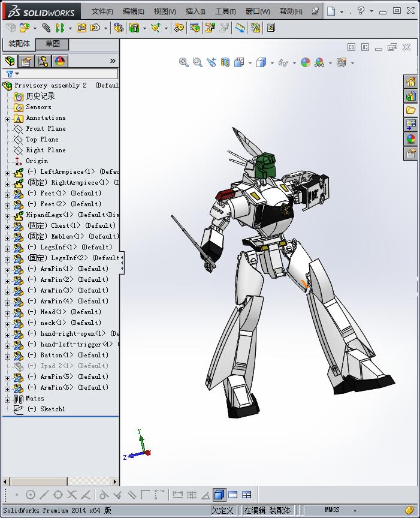The image size is (420, 518).
Task: Open the 视图(V) menu
Action: pos(164,11)
